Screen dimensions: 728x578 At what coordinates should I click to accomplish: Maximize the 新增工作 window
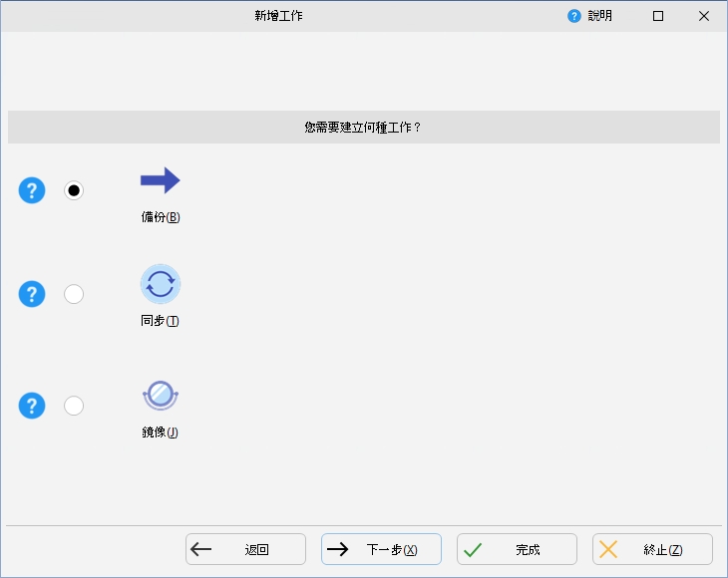pyautogui.click(x=658, y=16)
